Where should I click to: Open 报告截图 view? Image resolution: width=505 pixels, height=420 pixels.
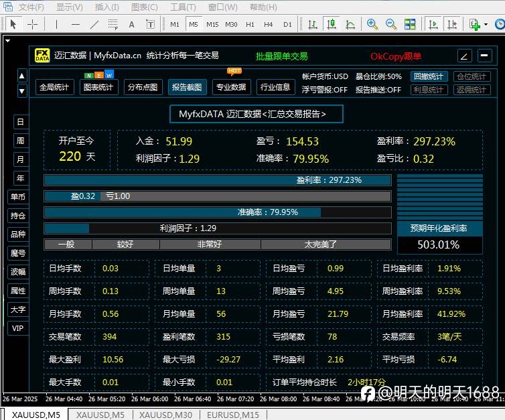187,87
